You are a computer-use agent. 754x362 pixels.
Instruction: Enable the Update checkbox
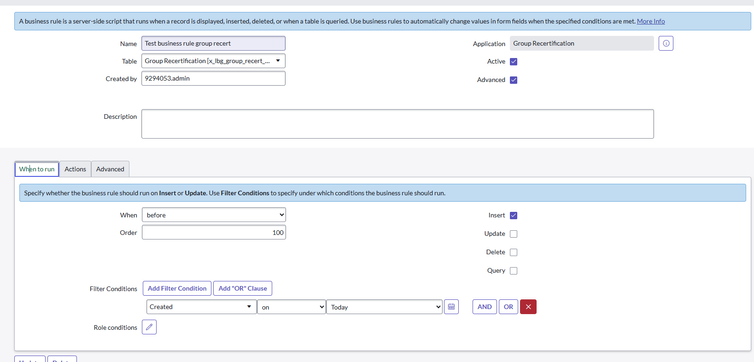click(x=513, y=234)
